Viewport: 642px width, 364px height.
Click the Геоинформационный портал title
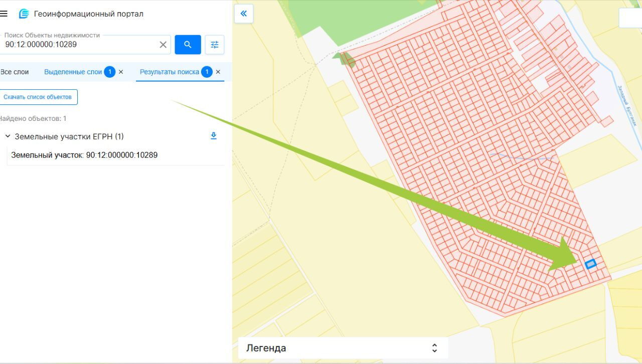click(x=89, y=14)
